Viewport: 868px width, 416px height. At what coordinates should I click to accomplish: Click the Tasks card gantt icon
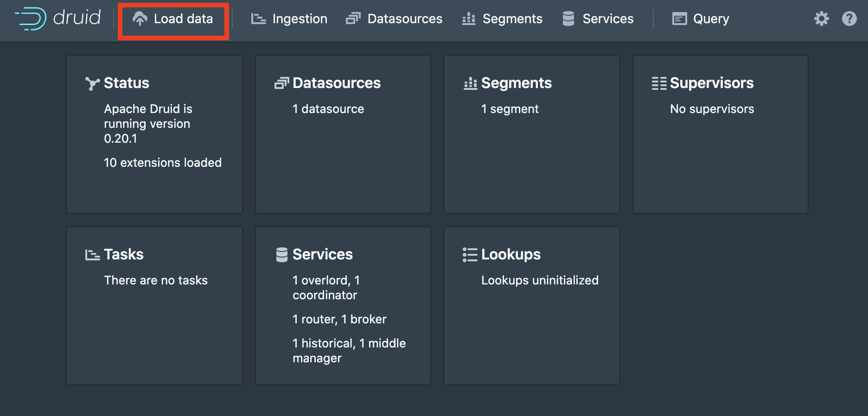pos(92,255)
